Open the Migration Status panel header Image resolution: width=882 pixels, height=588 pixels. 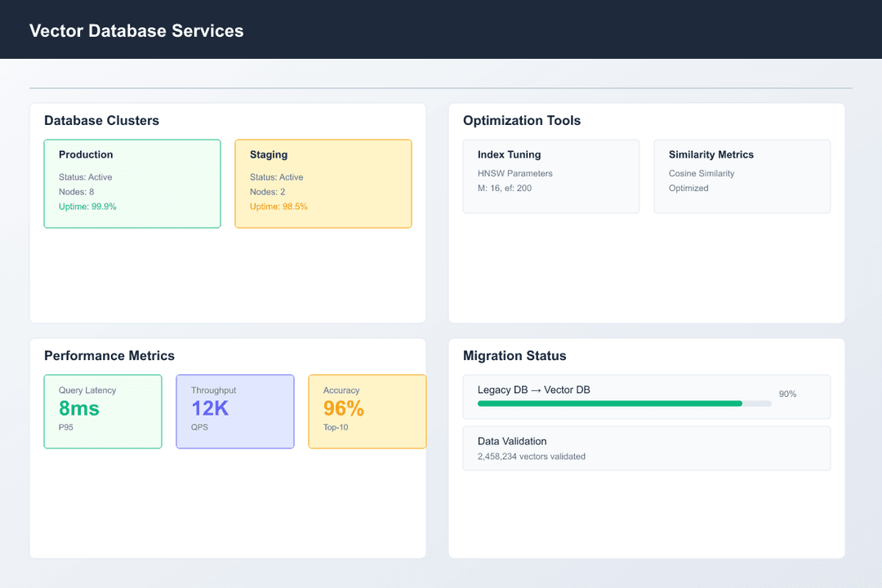point(514,355)
